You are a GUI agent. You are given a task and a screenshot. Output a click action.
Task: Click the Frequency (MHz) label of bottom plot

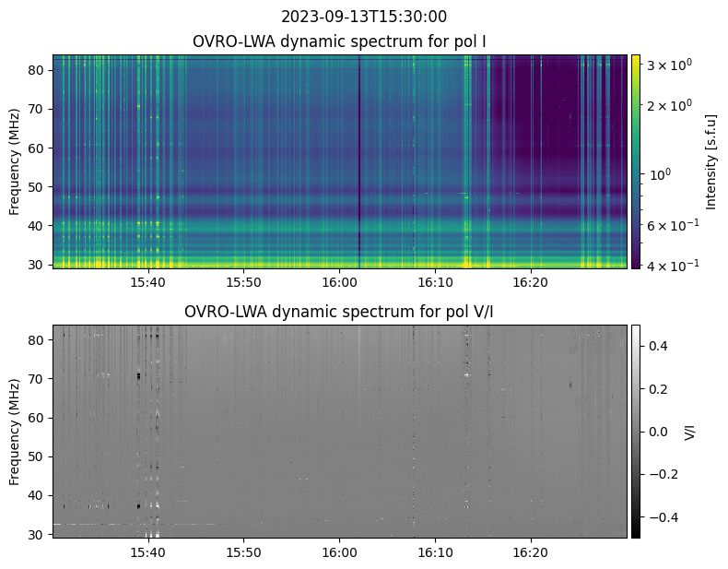(15, 432)
